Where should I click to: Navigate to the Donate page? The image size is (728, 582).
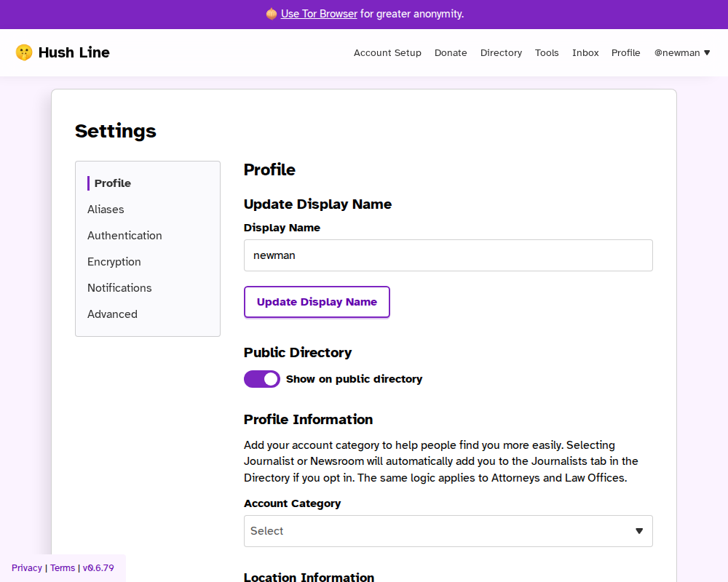pos(451,53)
